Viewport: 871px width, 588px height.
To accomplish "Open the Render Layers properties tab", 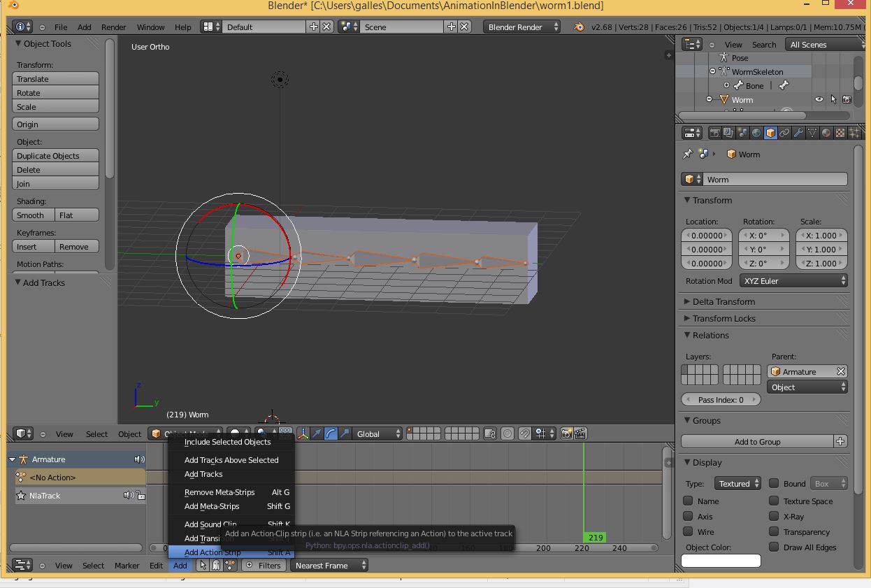I will pyautogui.click(x=728, y=133).
